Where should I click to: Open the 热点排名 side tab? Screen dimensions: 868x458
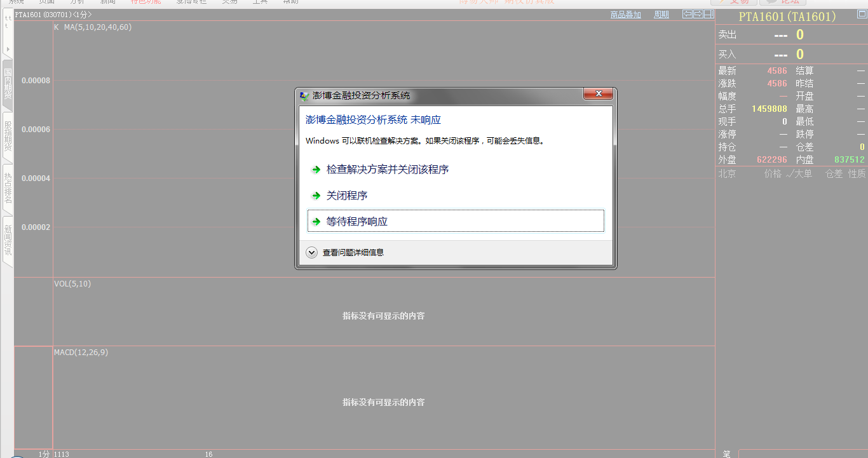tap(8, 188)
